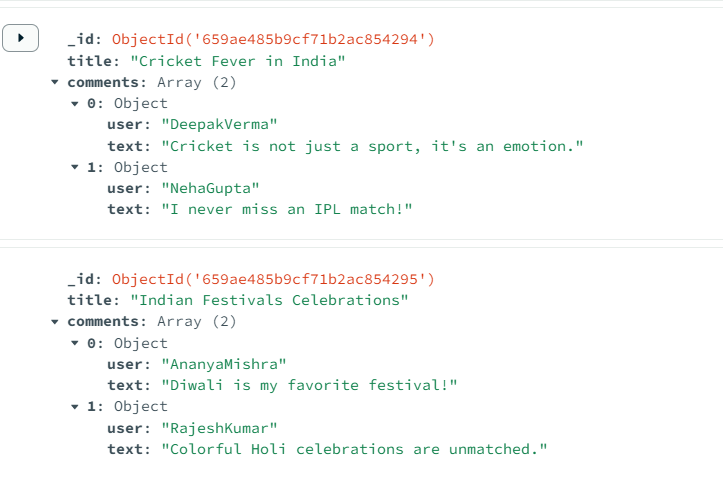Click the text "I never miss an IPL match!"
The height and width of the screenshot is (479, 723).
coord(287,209)
